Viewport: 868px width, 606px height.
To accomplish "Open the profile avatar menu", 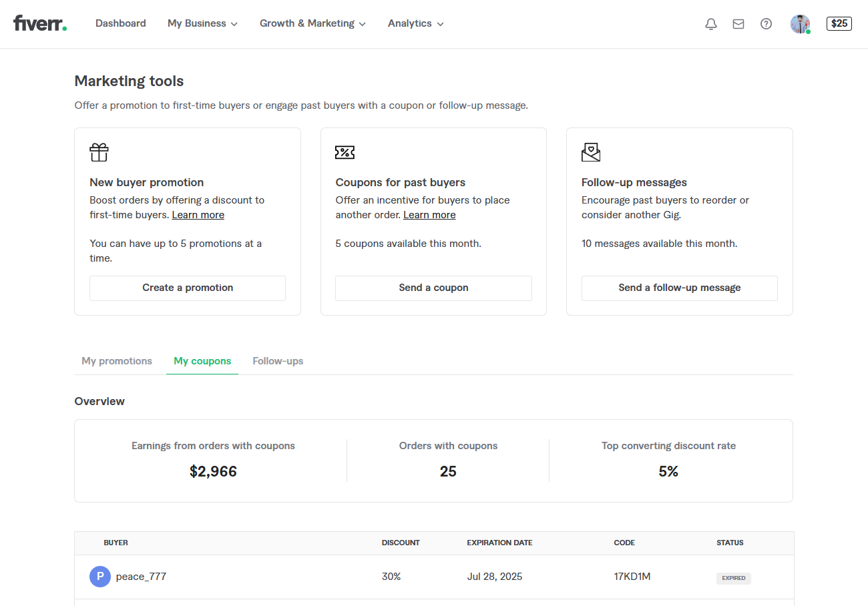I will (800, 24).
